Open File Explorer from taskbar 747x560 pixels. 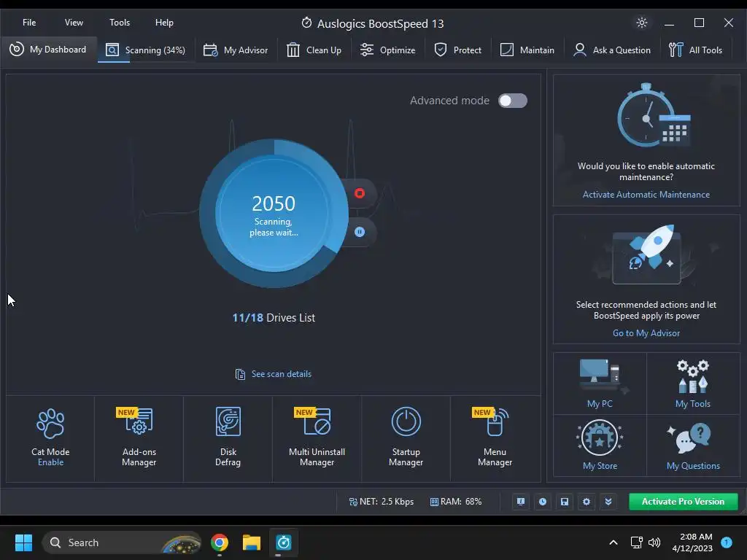click(251, 542)
